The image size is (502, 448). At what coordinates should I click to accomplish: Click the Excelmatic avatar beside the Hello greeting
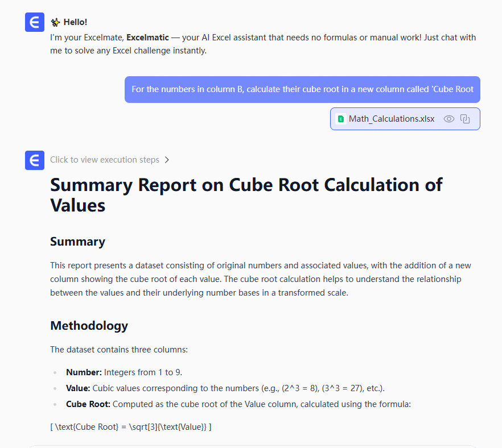[x=35, y=22]
